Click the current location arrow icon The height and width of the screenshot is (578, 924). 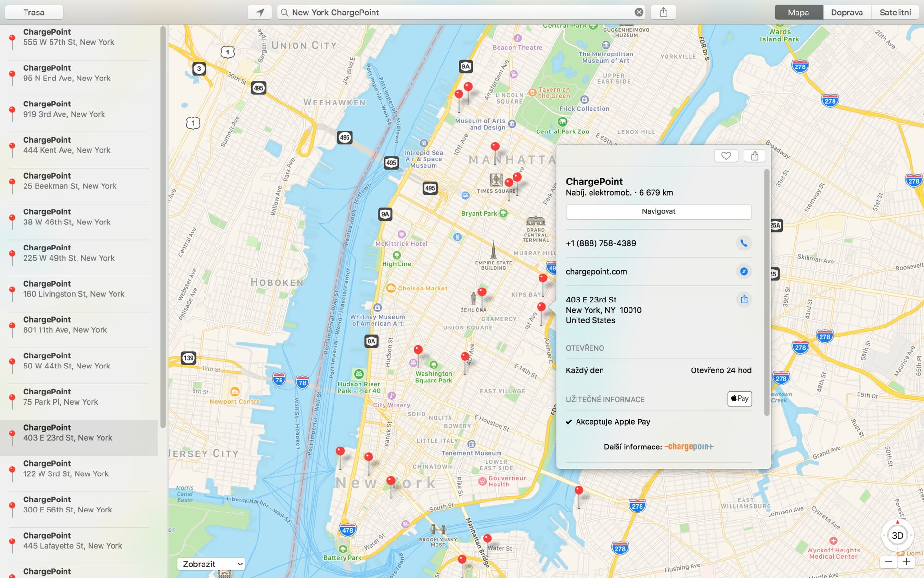260,12
